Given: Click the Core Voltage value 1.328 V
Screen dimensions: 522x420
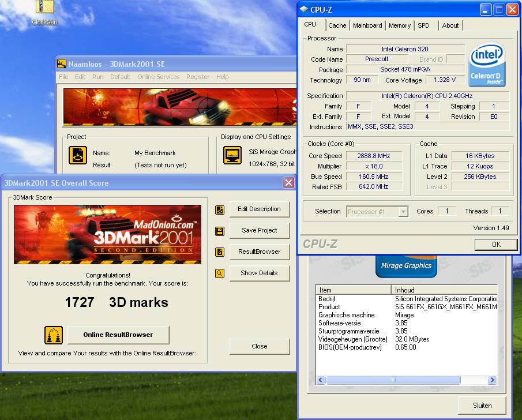Looking at the screenshot, I should (445, 80).
